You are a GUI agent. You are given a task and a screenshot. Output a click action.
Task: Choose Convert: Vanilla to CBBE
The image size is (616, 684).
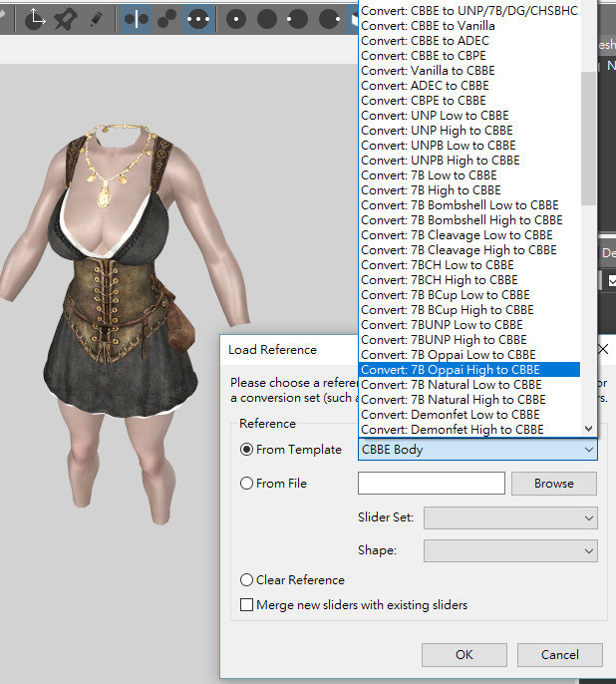pyautogui.click(x=469, y=70)
